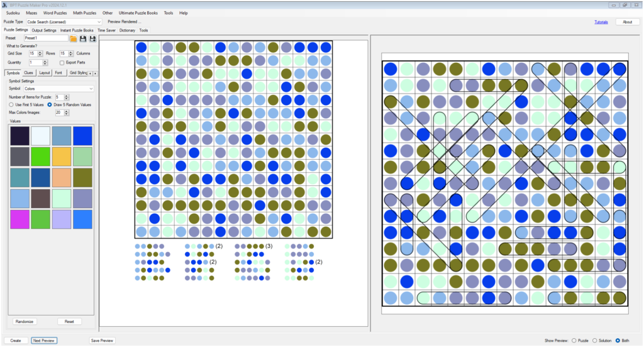The image size is (644, 347).
Task: Click into the Preset name field
Action: [x=45, y=38]
